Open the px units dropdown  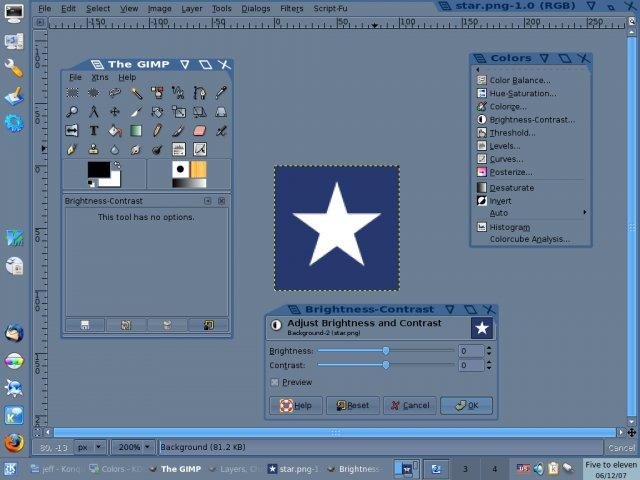click(x=90, y=447)
